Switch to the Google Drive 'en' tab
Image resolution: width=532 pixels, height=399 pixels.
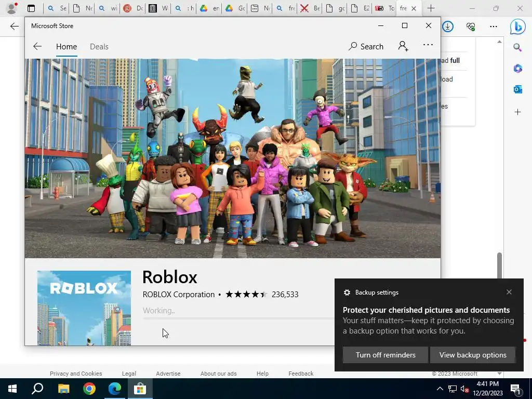pos(209,8)
